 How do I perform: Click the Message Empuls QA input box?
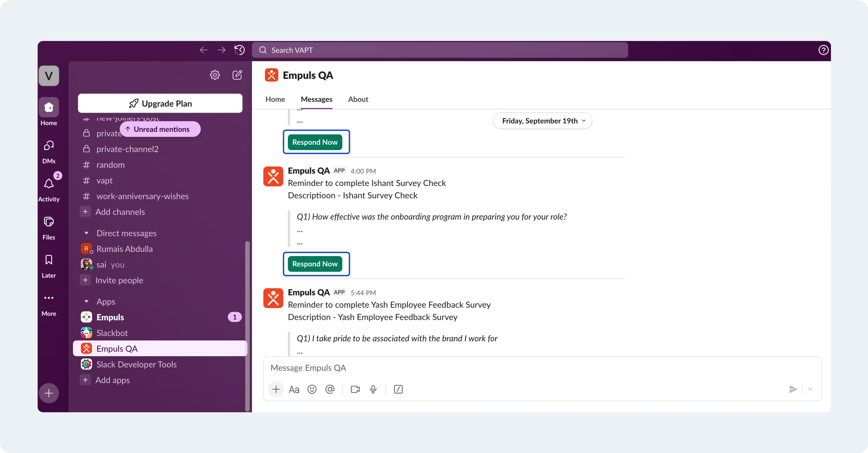point(542,368)
